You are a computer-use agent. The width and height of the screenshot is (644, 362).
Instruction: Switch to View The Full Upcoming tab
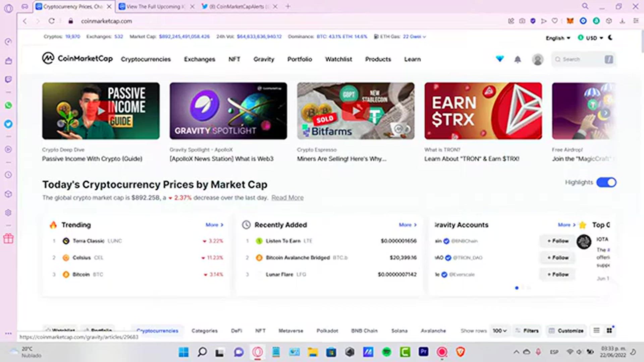coord(156,6)
